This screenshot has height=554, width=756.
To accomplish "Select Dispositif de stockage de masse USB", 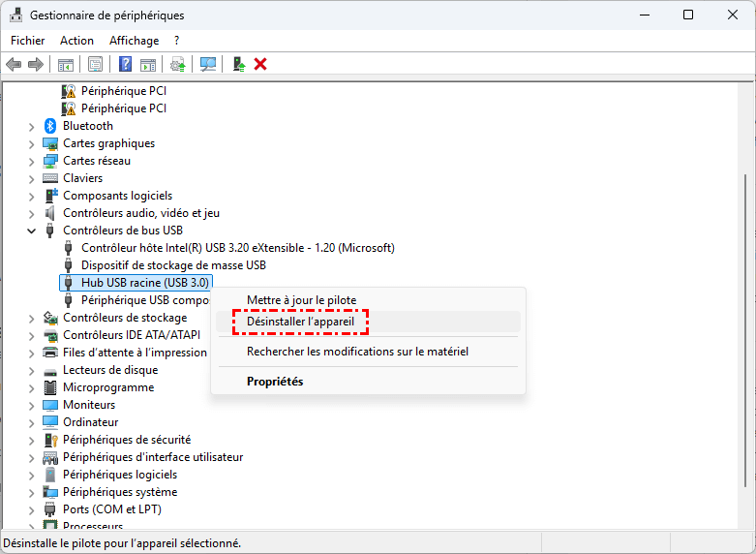I will tap(173, 265).
